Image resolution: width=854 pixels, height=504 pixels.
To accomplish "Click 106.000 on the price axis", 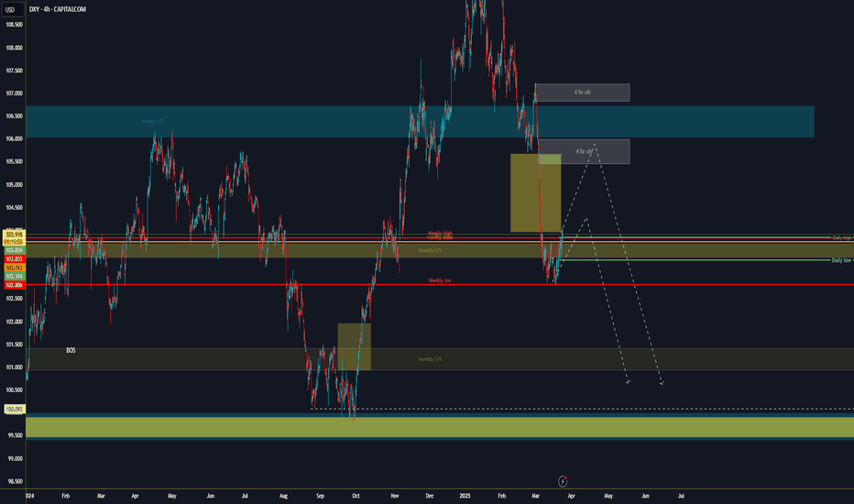I will click(x=14, y=139).
